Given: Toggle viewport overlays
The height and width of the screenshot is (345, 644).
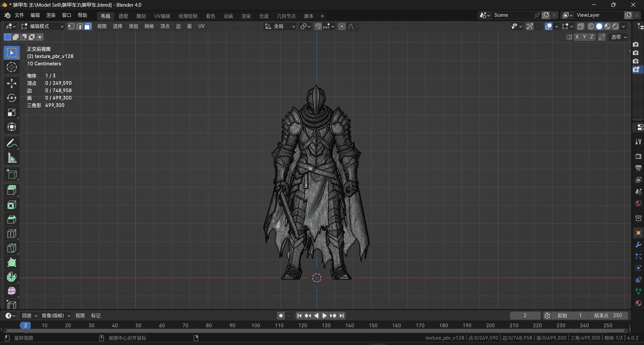Looking at the screenshot, I should [x=549, y=26].
